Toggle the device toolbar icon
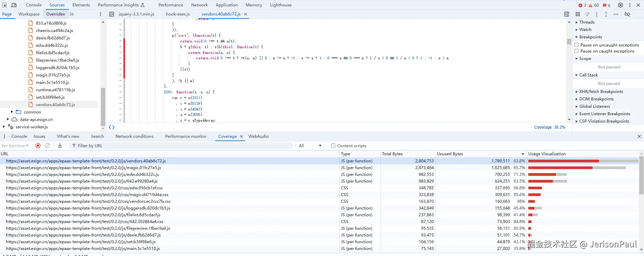The width and height of the screenshot is (644, 256). click(x=14, y=5)
